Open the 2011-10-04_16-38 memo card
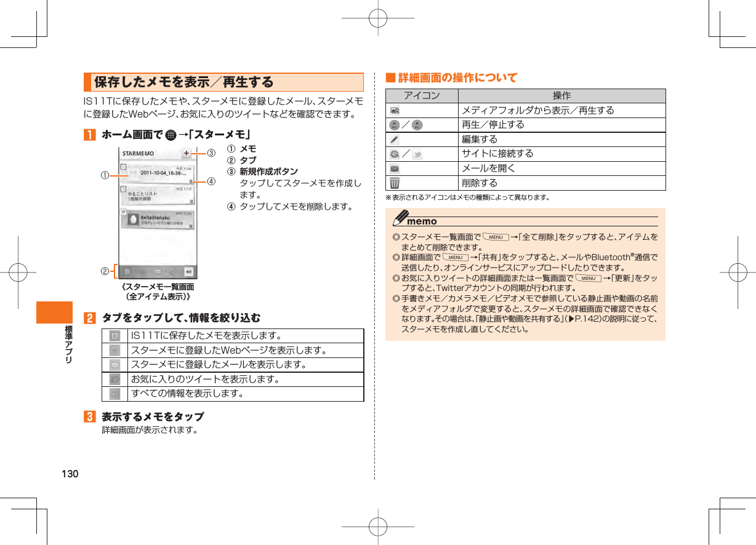Image resolution: width=756 pixels, height=545 pixels. click(158, 173)
